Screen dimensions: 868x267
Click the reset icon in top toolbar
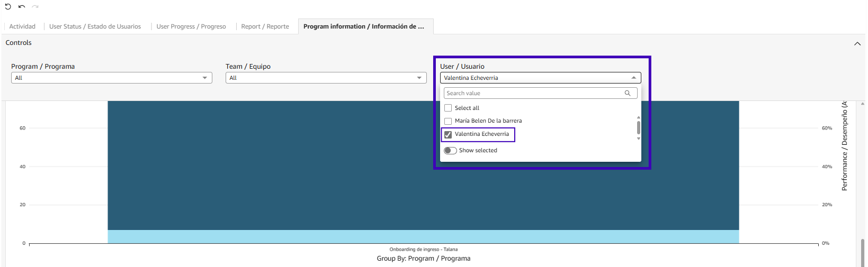tap(8, 6)
